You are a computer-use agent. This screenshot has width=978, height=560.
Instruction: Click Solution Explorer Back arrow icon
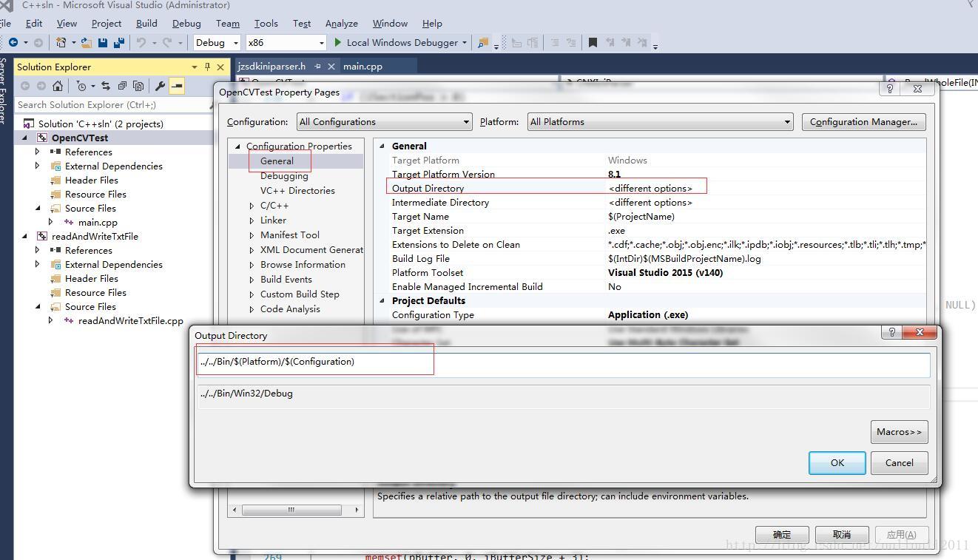click(x=24, y=86)
